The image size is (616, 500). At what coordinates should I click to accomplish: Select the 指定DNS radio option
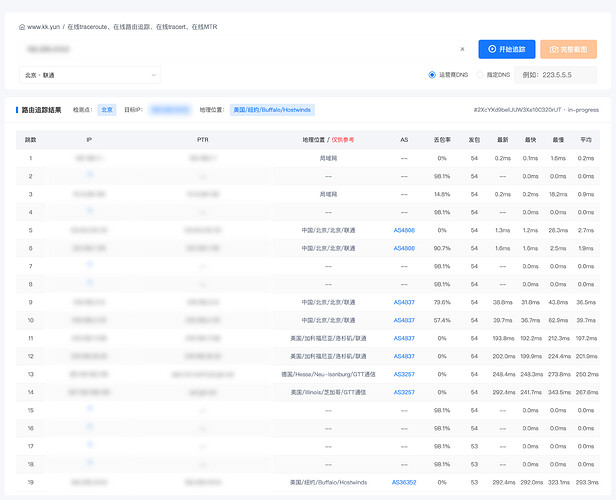pos(480,75)
